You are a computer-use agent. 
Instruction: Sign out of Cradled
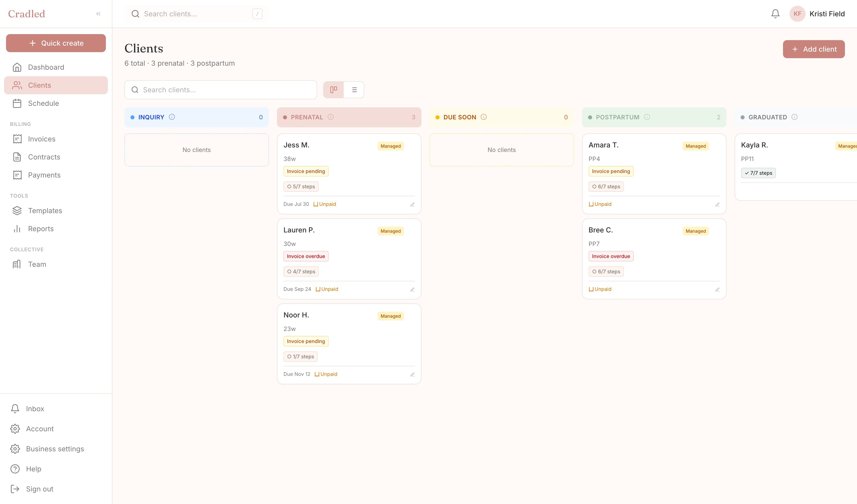coord(56,489)
